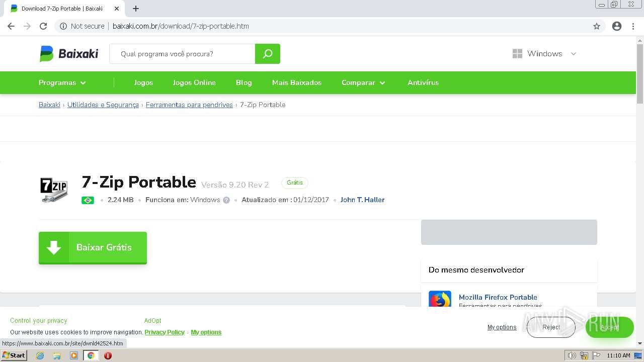Click the Chrome taskbar icon
Image resolution: width=644 pixels, height=362 pixels.
91,355
